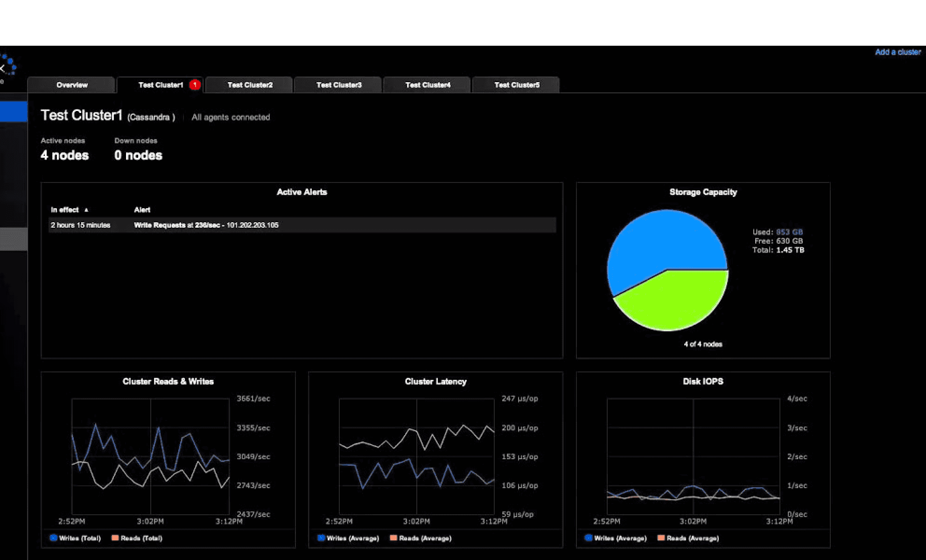Screen dimensions: 926x560
Task: Toggle the Writes (Total) legend label
Action: 80,538
